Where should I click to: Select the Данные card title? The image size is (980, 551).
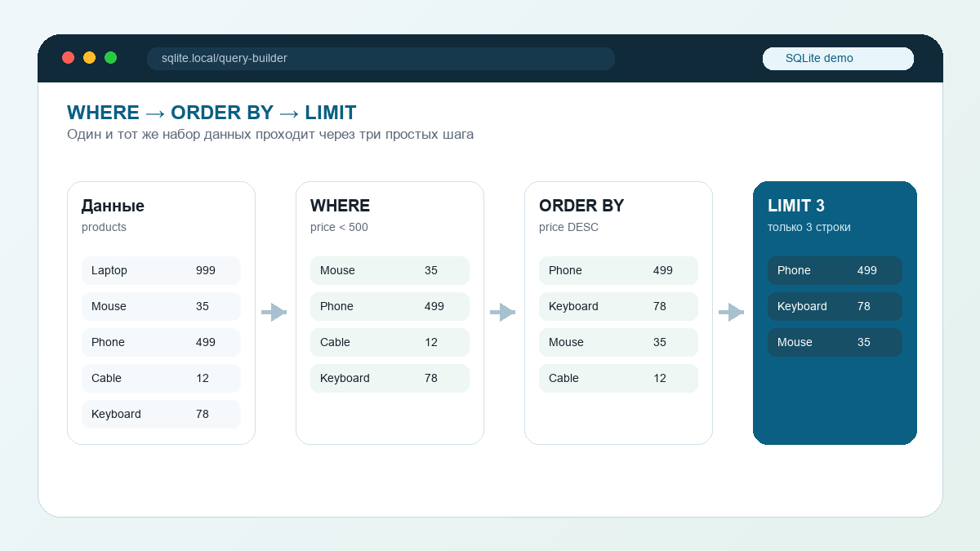[113, 206]
